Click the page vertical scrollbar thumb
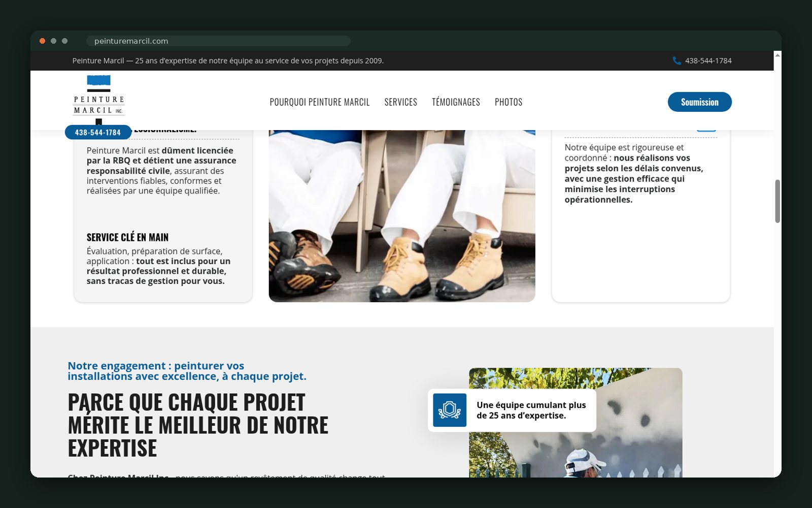The height and width of the screenshot is (508, 812). [777, 201]
